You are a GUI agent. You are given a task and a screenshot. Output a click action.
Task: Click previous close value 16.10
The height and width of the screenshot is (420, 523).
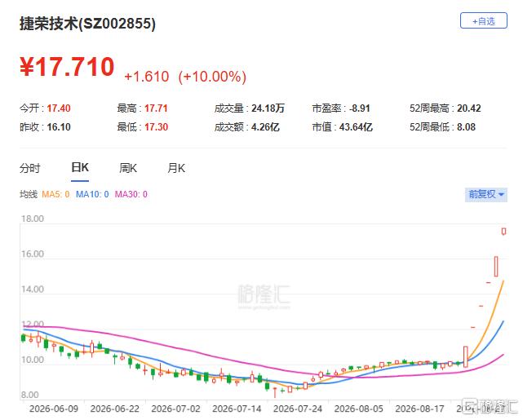tap(59, 127)
